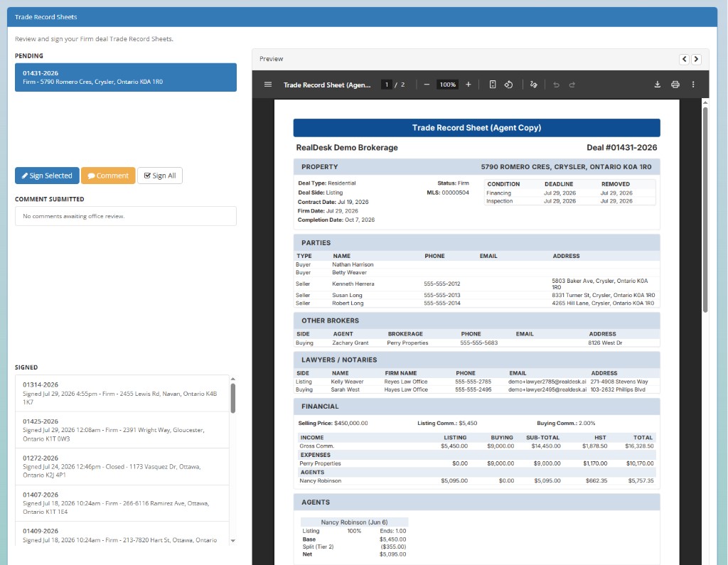This screenshot has height=565, width=728.
Task: Open the PDF viewer more options menu
Action: click(693, 85)
